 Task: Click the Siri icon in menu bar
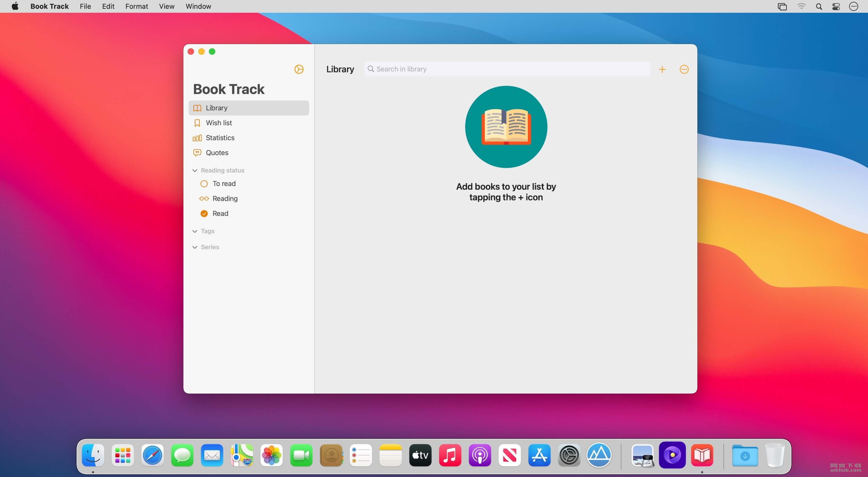[x=853, y=6]
